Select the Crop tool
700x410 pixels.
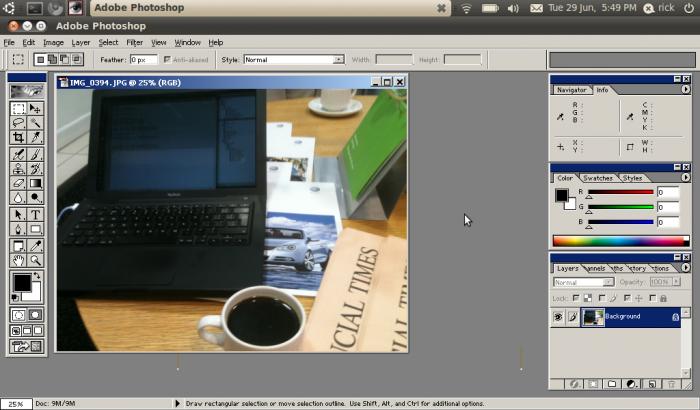click(x=18, y=137)
